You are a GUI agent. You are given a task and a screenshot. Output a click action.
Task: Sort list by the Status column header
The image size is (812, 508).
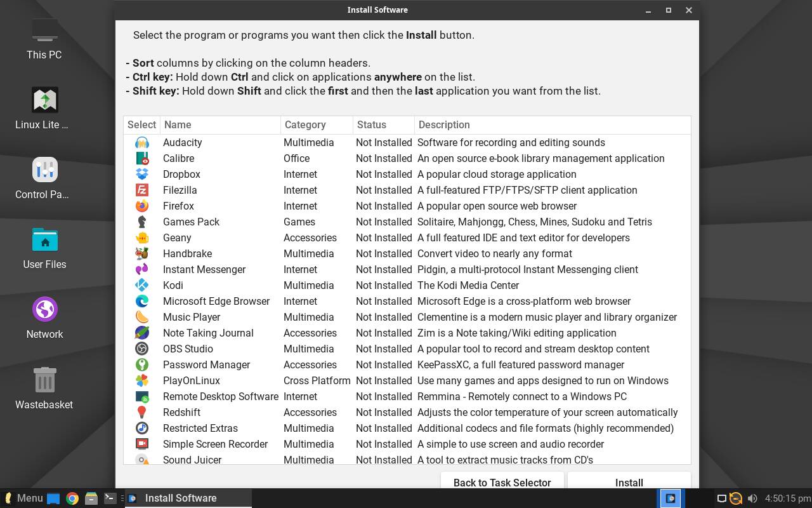coord(383,125)
